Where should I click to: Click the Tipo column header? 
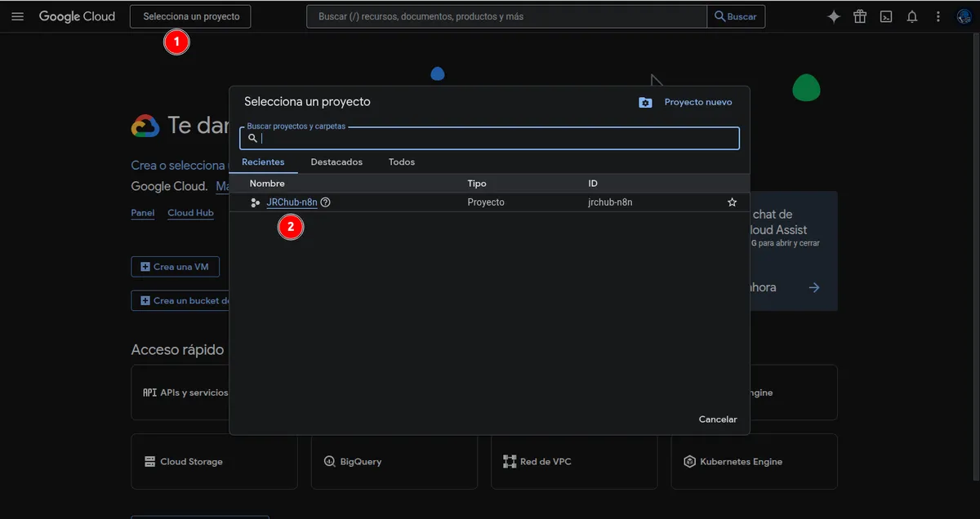pyautogui.click(x=477, y=184)
